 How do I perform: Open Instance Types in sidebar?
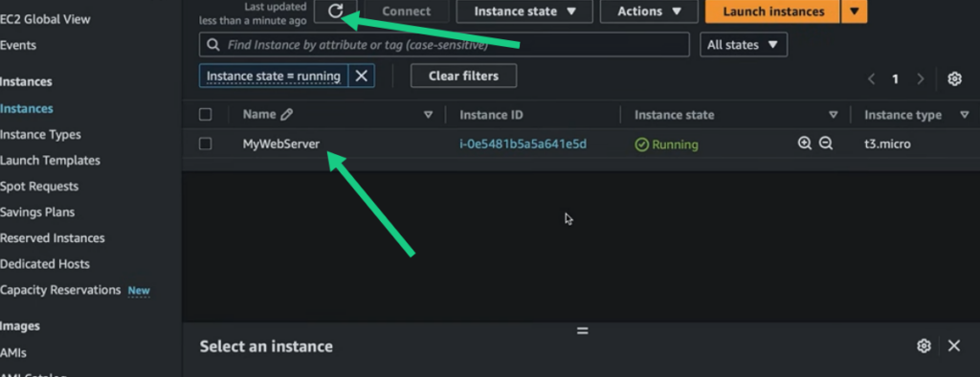point(40,134)
